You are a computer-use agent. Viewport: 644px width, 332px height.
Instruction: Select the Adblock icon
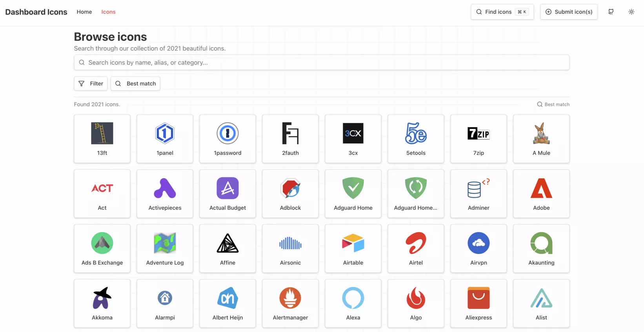(x=290, y=194)
